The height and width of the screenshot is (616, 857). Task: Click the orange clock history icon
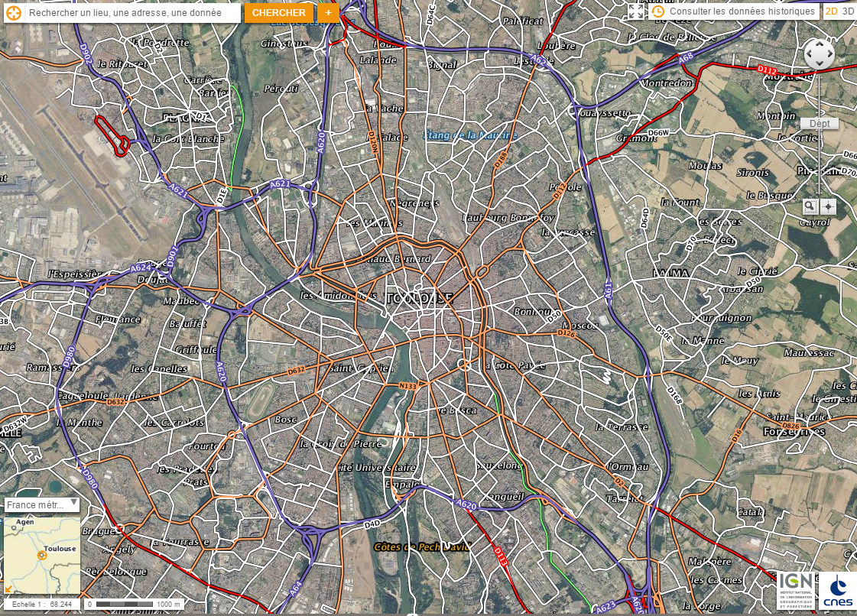(658, 11)
